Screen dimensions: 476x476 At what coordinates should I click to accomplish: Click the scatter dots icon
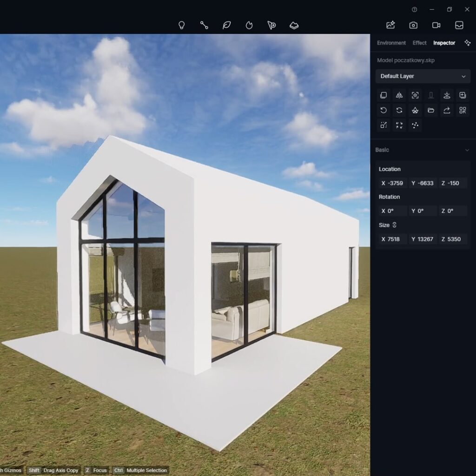pyautogui.click(x=415, y=125)
